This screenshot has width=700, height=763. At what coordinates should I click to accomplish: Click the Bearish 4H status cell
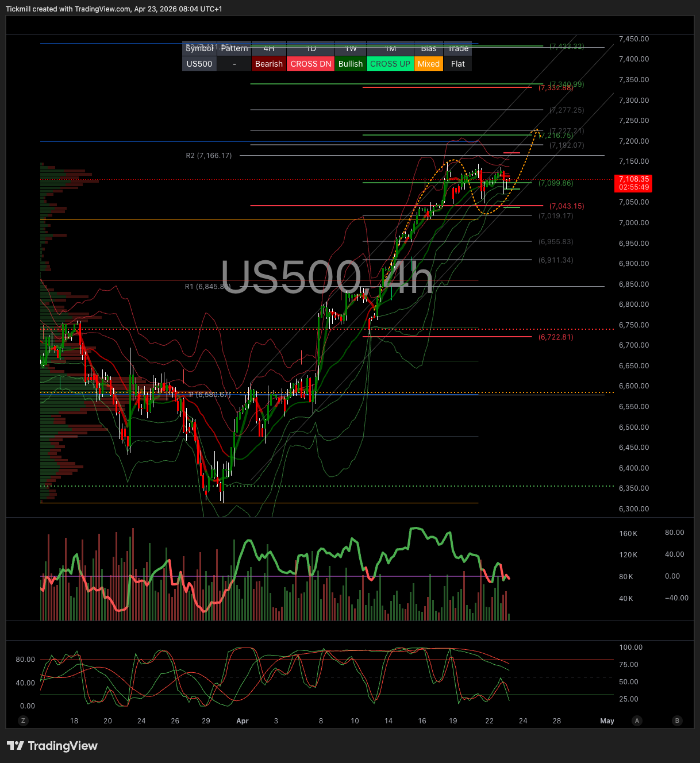(x=269, y=64)
